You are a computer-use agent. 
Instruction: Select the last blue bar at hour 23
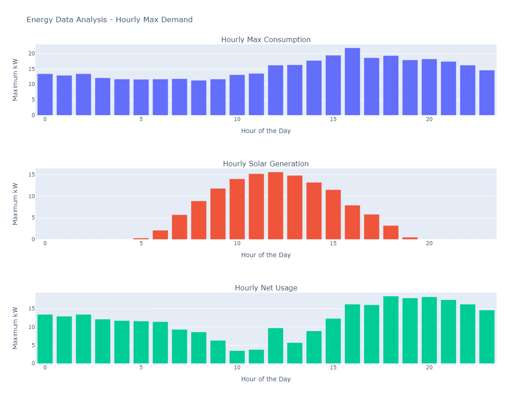[487, 93]
